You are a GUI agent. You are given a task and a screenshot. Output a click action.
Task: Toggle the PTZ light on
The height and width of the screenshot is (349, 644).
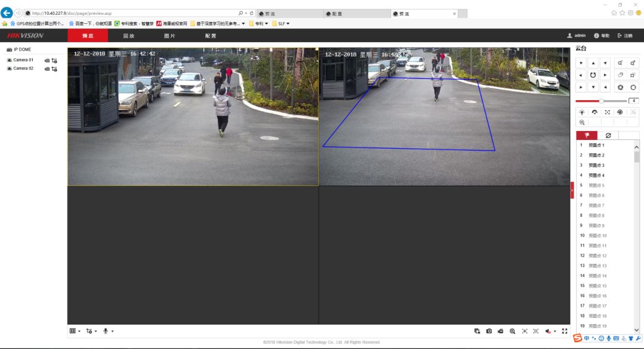click(x=582, y=112)
